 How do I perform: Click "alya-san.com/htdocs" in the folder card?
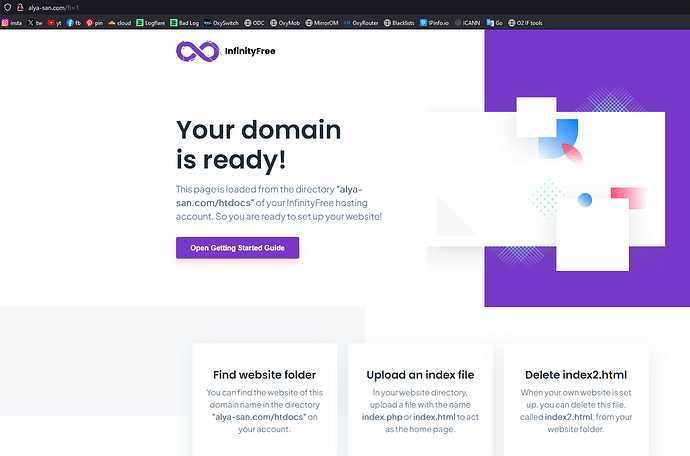259,417
